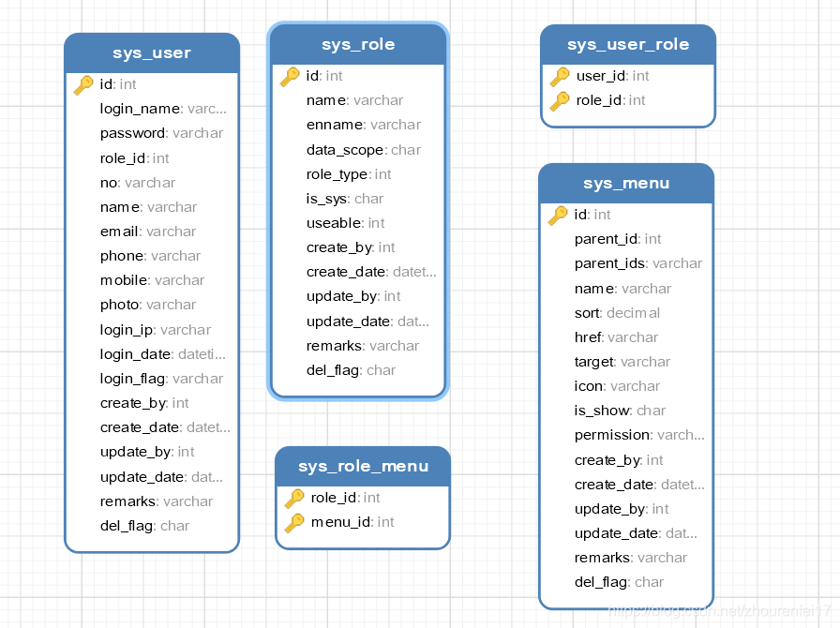The image size is (840, 628).
Task: Select the key icon beside sys_menu id
Action: pyautogui.click(x=557, y=215)
